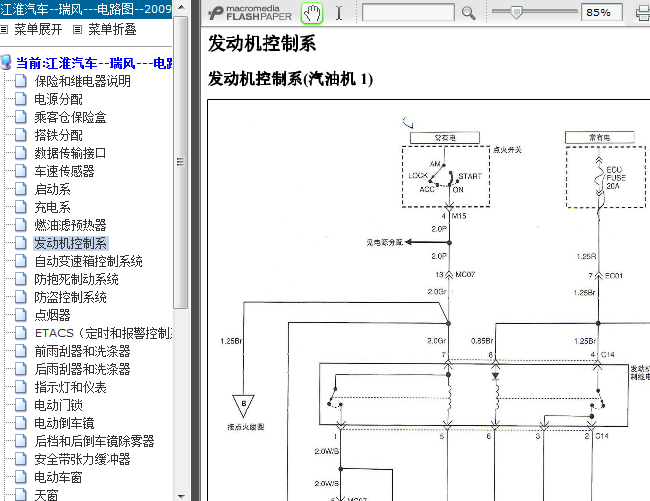
Task: Click document icon beside 防盗控制系统
Action: click(x=21, y=297)
